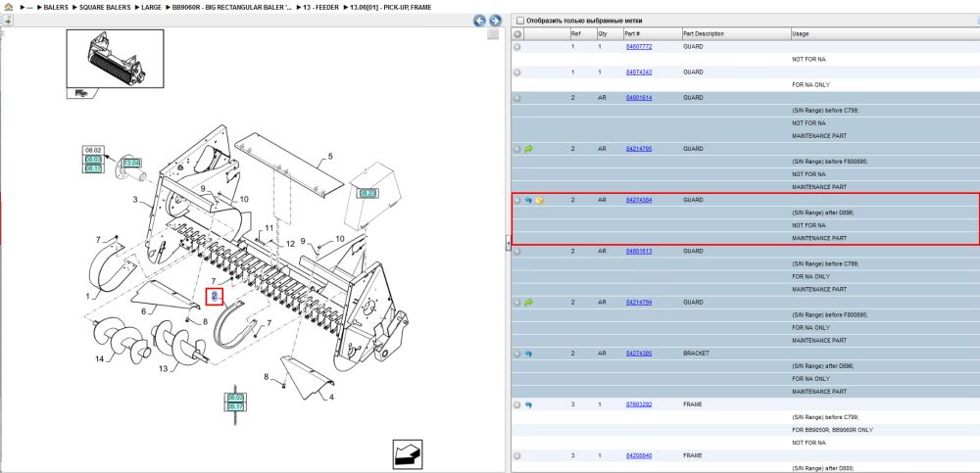Open part number 84274384 link

click(x=639, y=200)
